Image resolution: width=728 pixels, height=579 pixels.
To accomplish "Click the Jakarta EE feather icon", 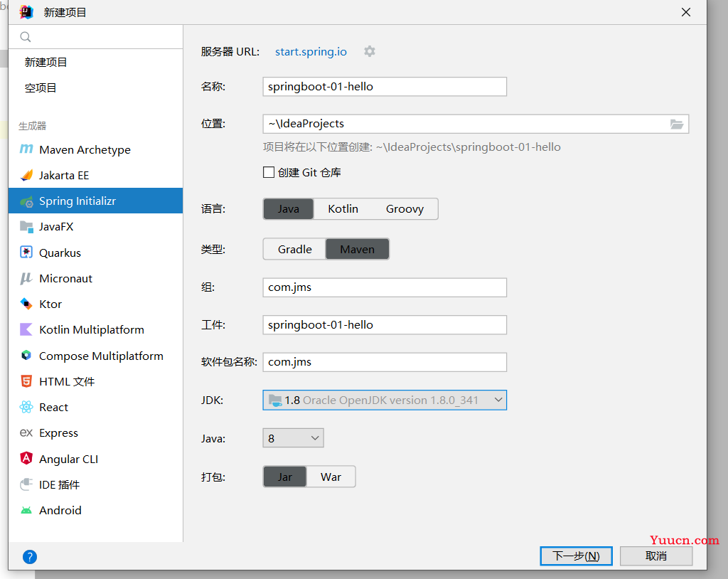I will point(26,175).
